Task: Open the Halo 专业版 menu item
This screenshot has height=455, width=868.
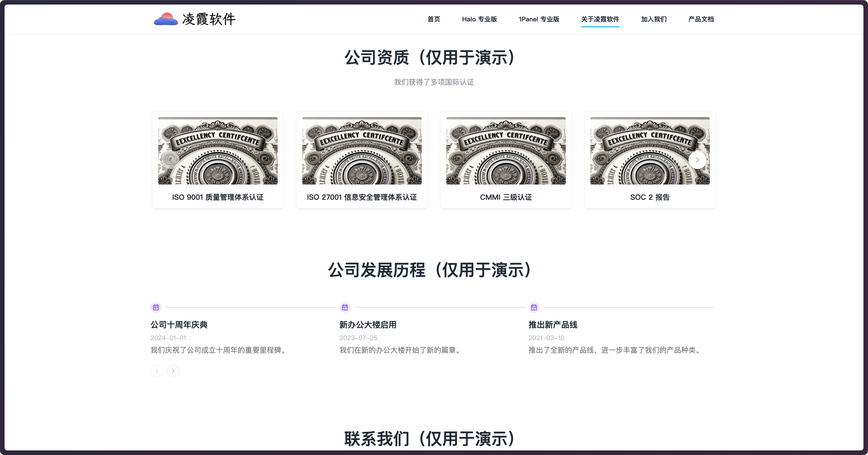Action: [479, 19]
